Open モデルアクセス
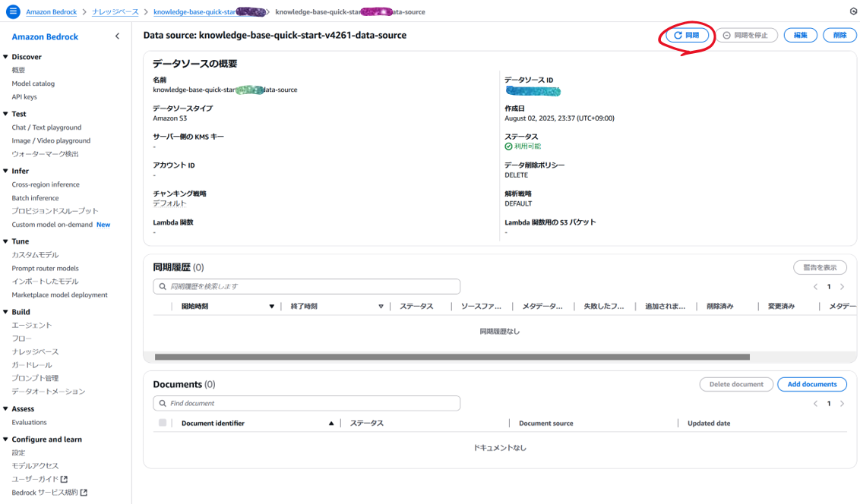Image resolution: width=860 pixels, height=504 pixels. click(x=35, y=465)
